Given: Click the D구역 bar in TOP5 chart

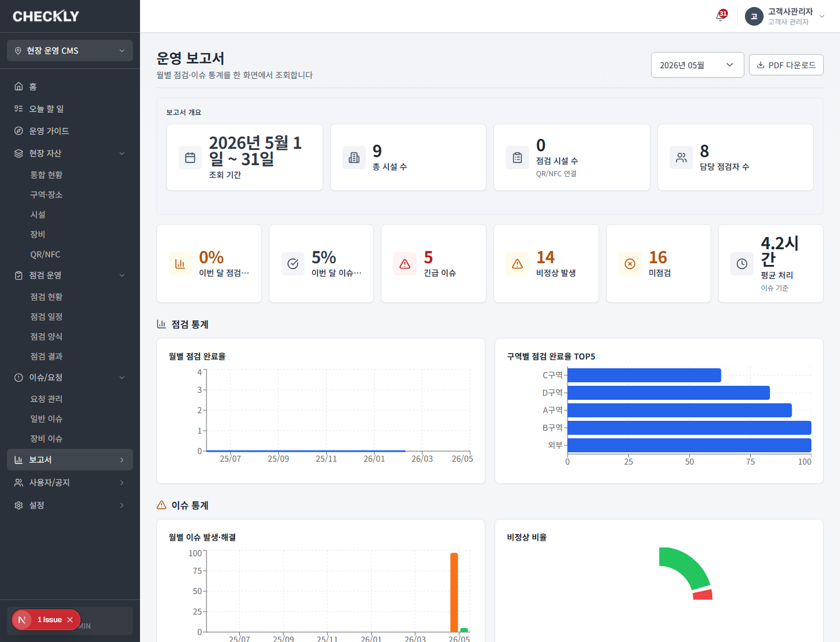Looking at the screenshot, I should (668, 393).
